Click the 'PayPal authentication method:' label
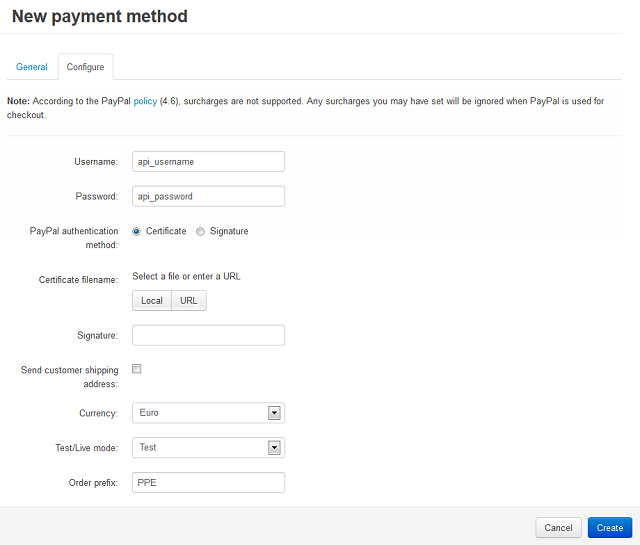Image resolution: width=640 pixels, height=545 pixels. [74, 238]
